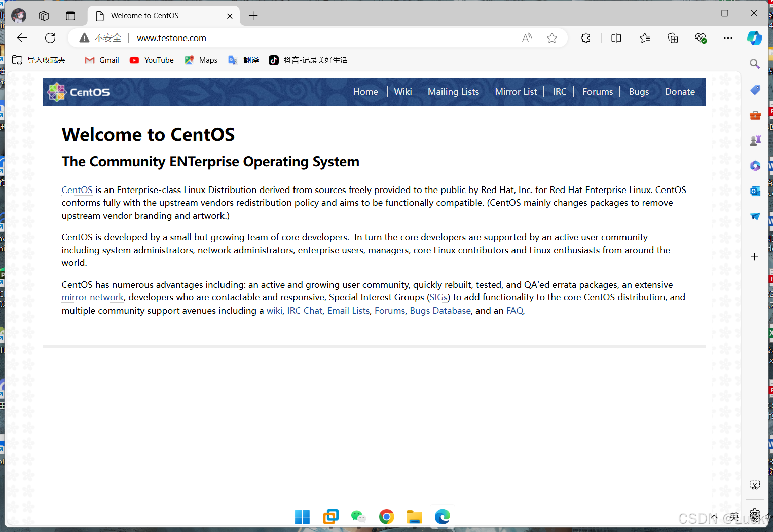Follow the mirror network link
The image size is (773, 532).
(92, 297)
